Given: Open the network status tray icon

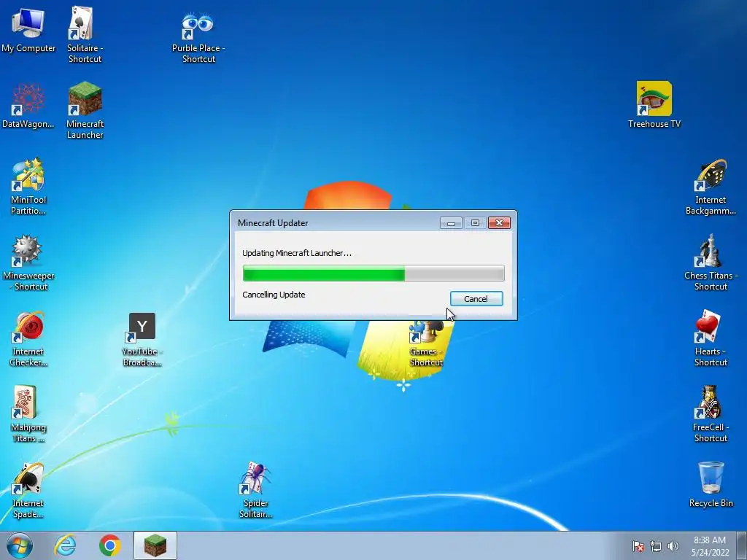Looking at the screenshot, I should point(656,546).
